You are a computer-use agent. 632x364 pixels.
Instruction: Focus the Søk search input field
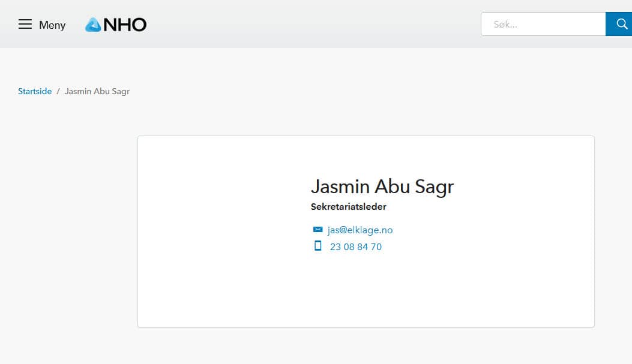(x=543, y=24)
